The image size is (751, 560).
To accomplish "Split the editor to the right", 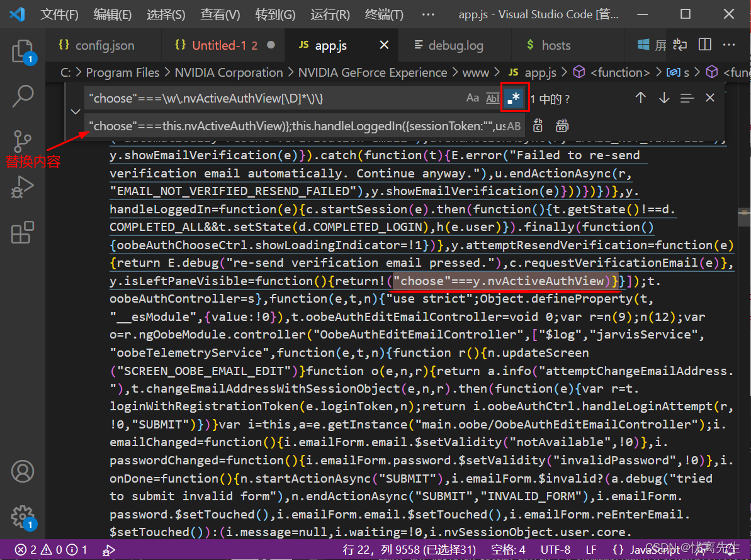I will pyautogui.click(x=705, y=45).
